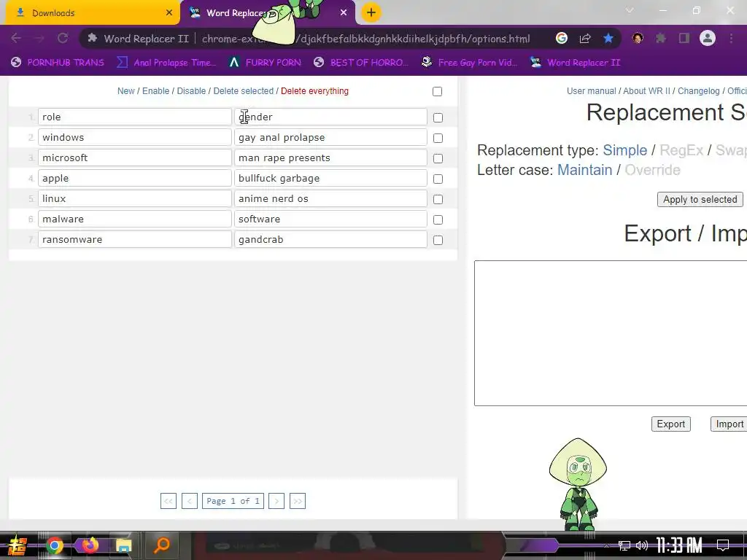Screen dimensions: 747x560
Task: Click the 'anime nerd os' replacement field
Action: (330, 198)
